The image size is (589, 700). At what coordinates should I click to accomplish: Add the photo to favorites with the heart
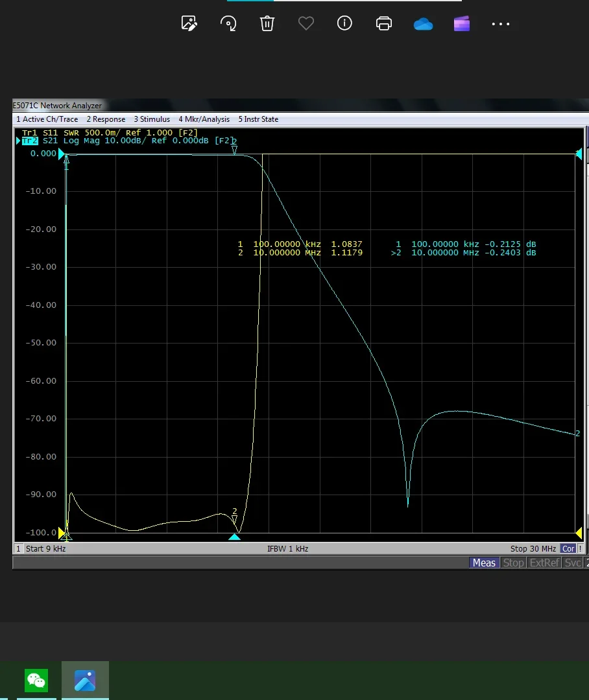point(306,24)
